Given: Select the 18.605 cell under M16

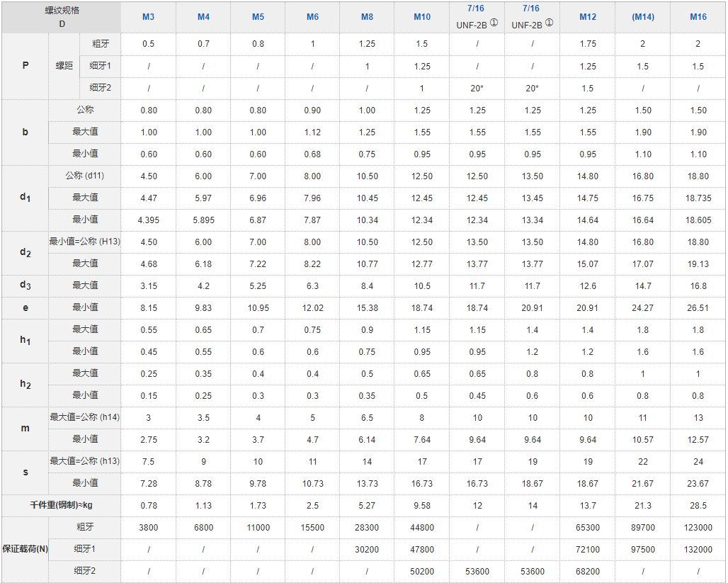Looking at the screenshot, I should pyautogui.click(x=698, y=220).
